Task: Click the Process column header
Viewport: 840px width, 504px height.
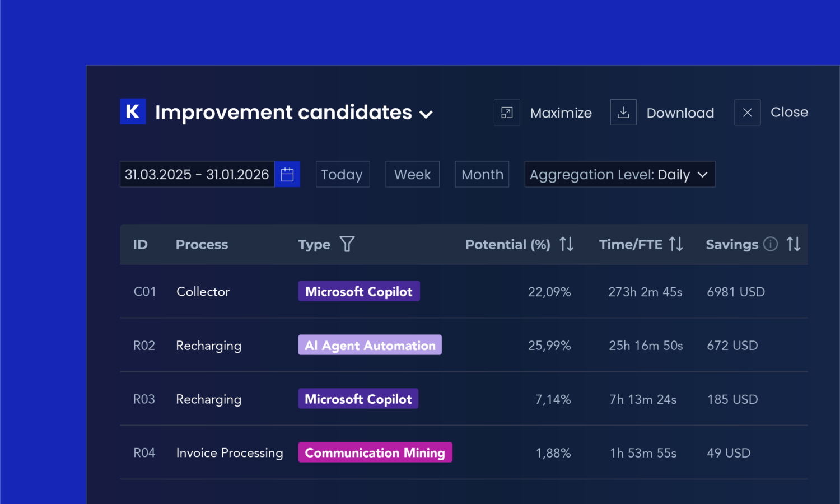Action: click(202, 245)
